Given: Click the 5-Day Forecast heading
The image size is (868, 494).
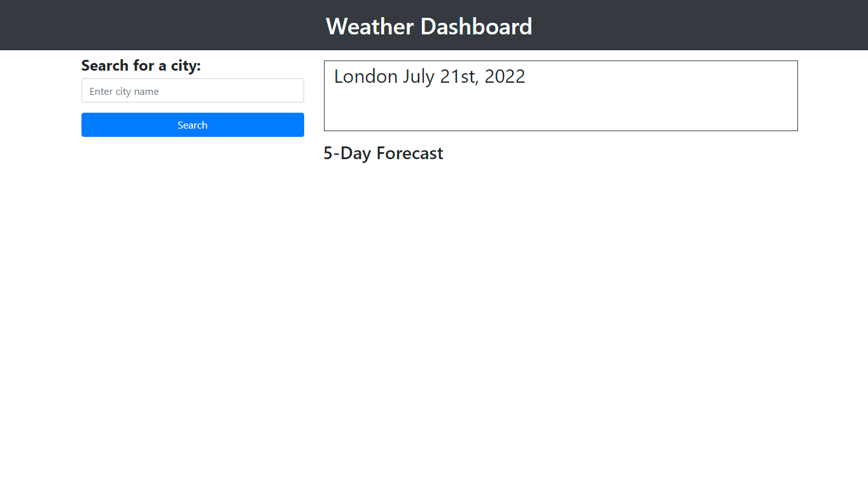Looking at the screenshot, I should pyautogui.click(x=383, y=153).
